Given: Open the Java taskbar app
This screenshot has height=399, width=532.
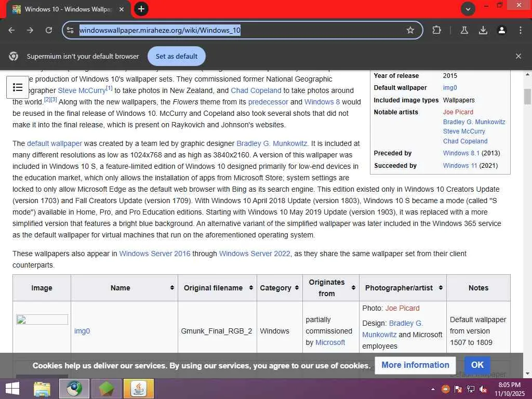Looking at the screenshot, I should click(139, 389).
